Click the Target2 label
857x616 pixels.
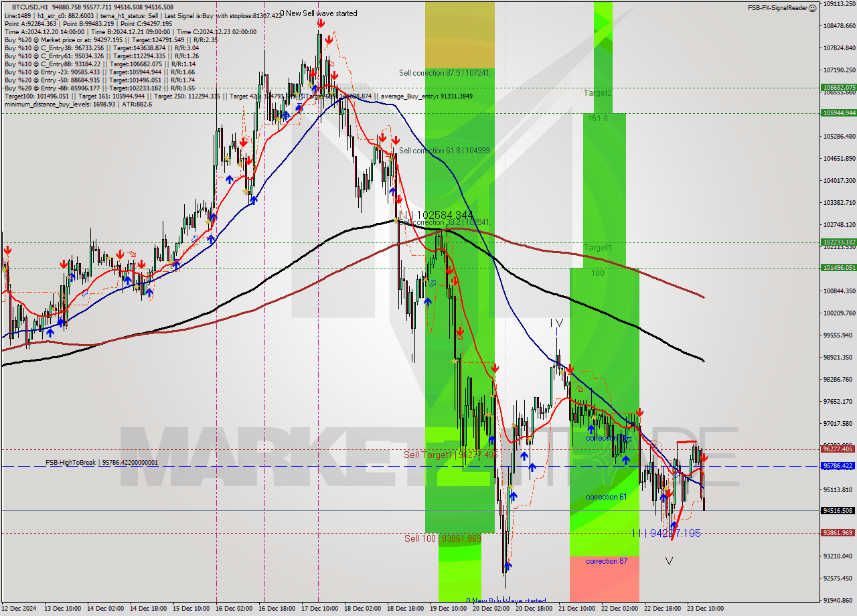[x=597, y=92]
